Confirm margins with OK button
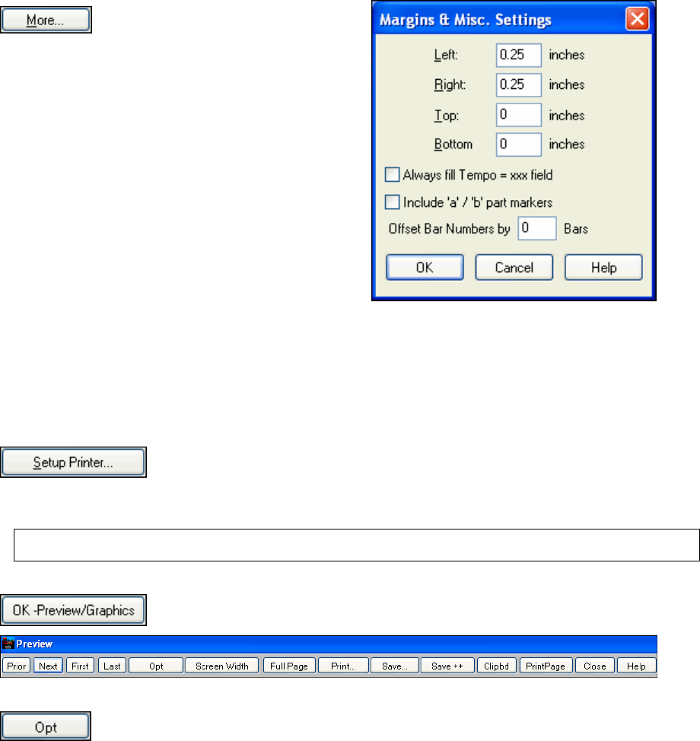Image resolution: width=700 pixels, height=741 pixels. click(425, 268)
